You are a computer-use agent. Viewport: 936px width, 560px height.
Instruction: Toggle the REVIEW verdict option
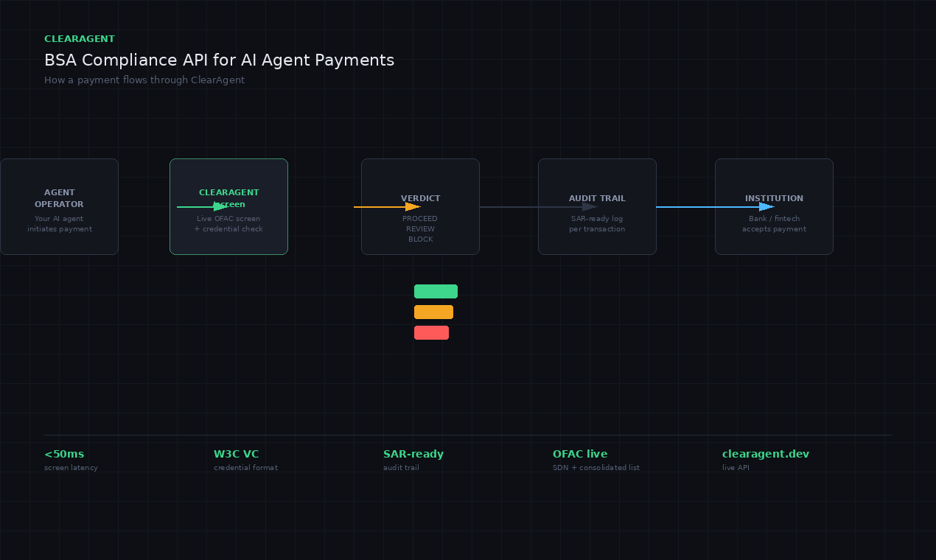(420, 228)
